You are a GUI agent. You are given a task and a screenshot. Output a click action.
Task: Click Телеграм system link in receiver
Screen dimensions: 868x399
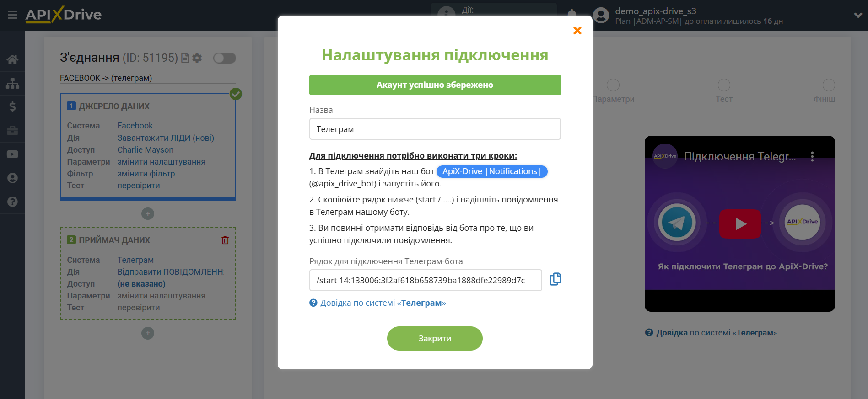135,260
